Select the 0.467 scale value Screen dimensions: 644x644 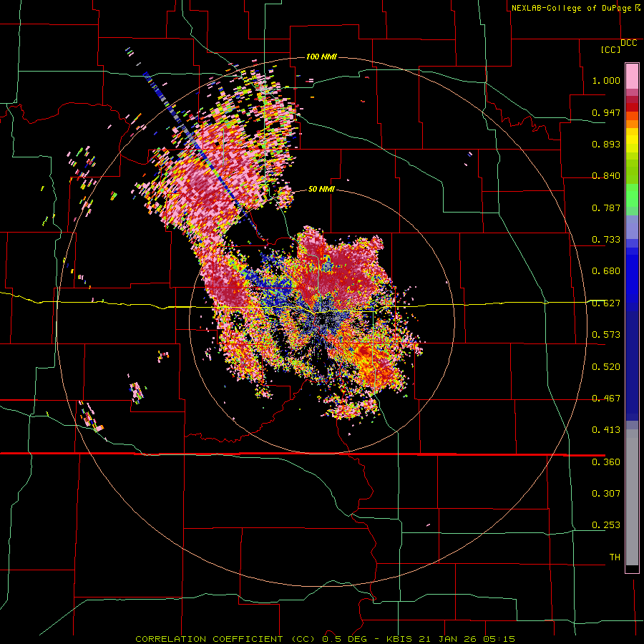click(606, 398)
